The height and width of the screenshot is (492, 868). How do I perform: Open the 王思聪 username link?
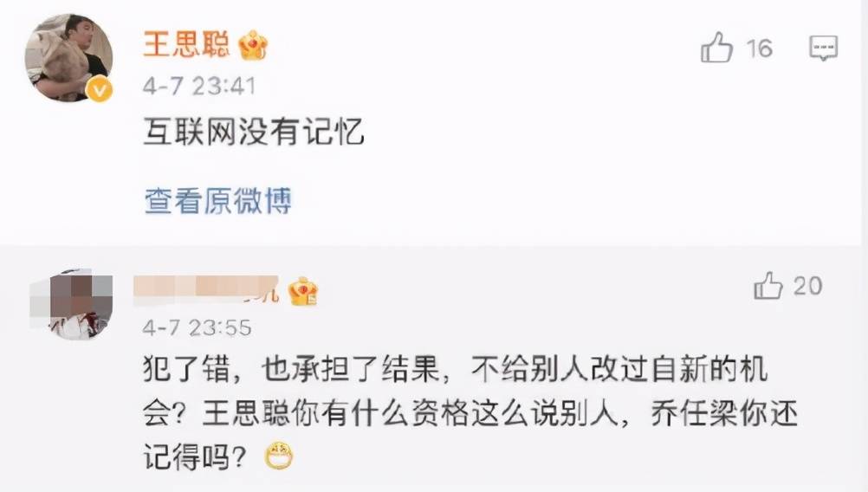(186, 43)
